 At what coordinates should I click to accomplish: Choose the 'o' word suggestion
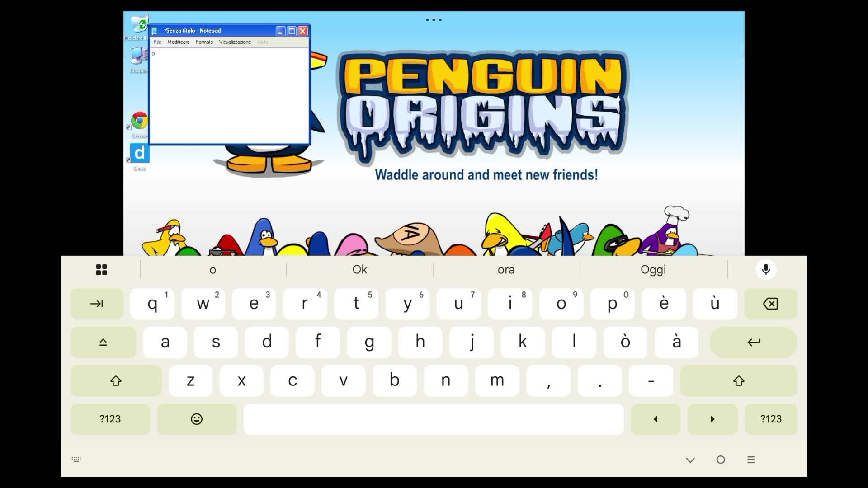[x=213, y=270]
